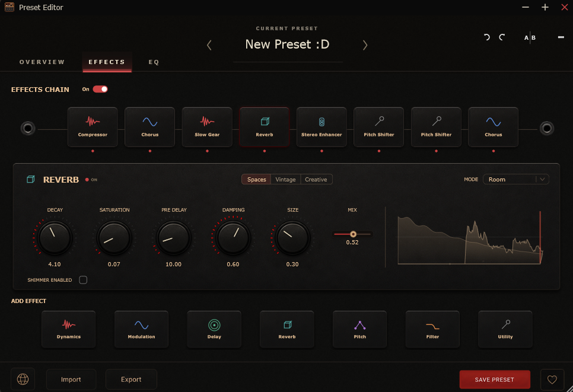Click the undo arrow icon
Screen dimensions: 573x392
tap(487, 37)
